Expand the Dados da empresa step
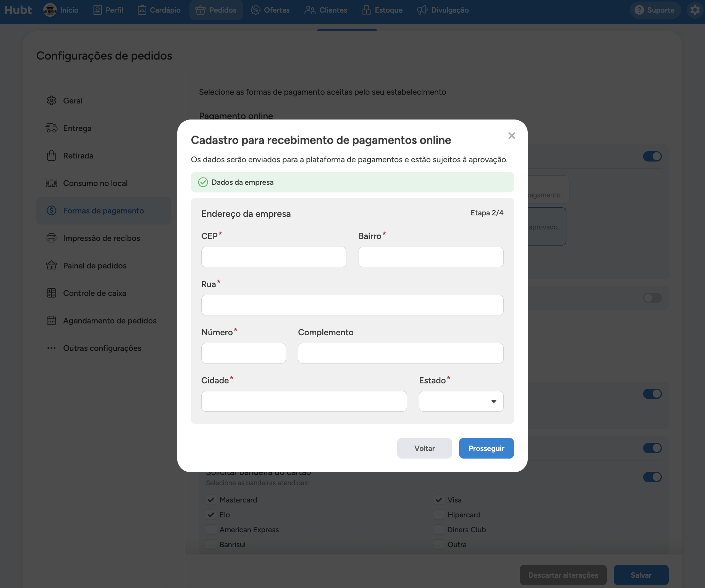The image size is (705, 588). click(352, 182)
